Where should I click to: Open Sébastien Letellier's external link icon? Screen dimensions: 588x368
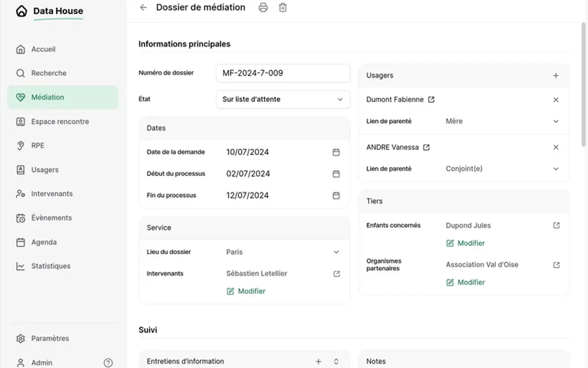point(337,274)
